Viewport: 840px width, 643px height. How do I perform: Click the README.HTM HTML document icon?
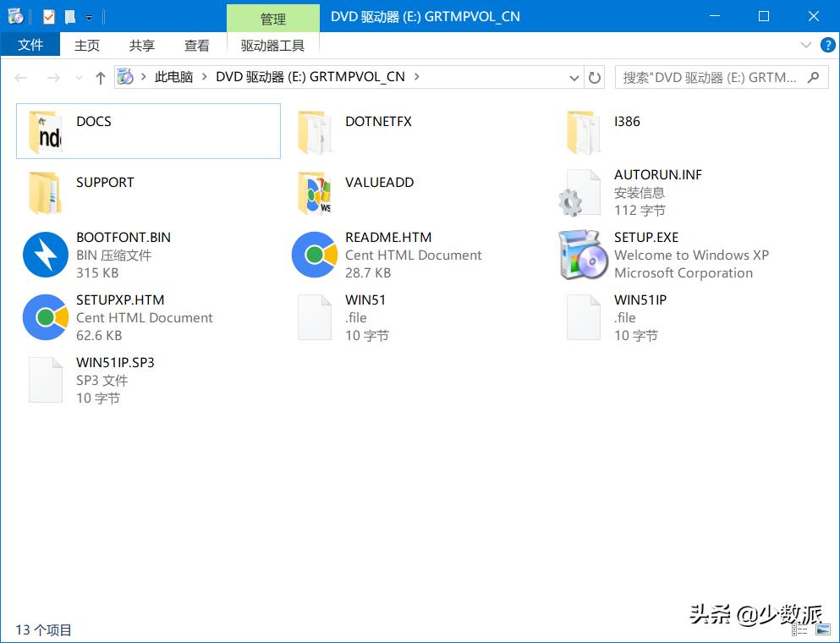[315, 255]
